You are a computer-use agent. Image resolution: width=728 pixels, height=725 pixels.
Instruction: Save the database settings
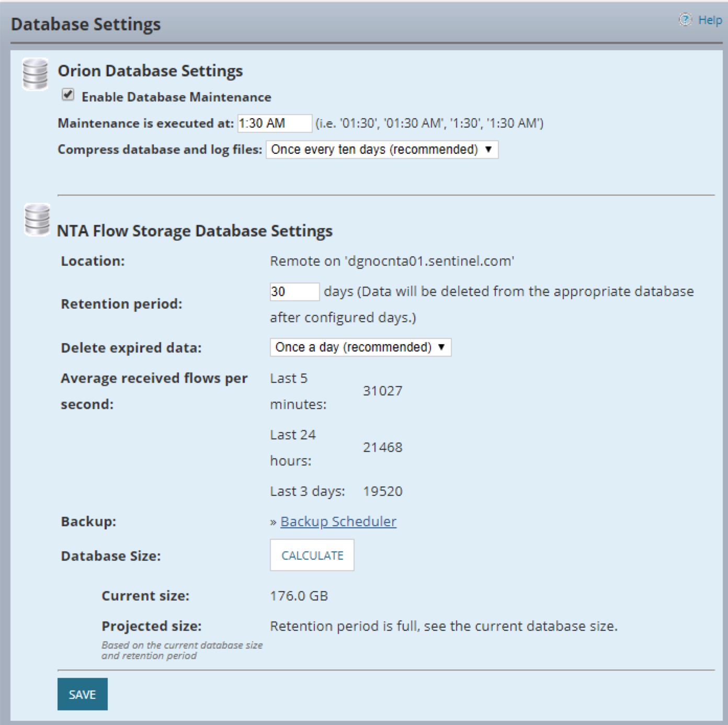coord(83,694)
